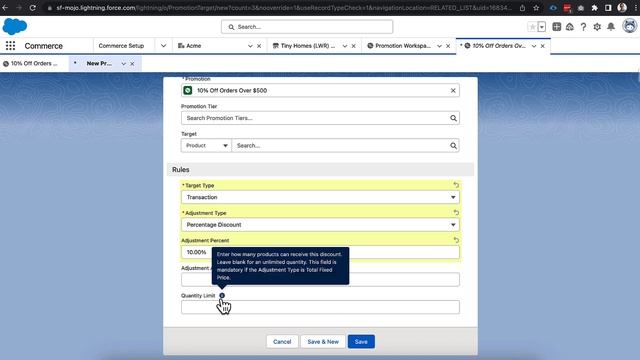Screen dimensions: 640x360
Task: Close the Acme tab
Action: tap(259, 46)
